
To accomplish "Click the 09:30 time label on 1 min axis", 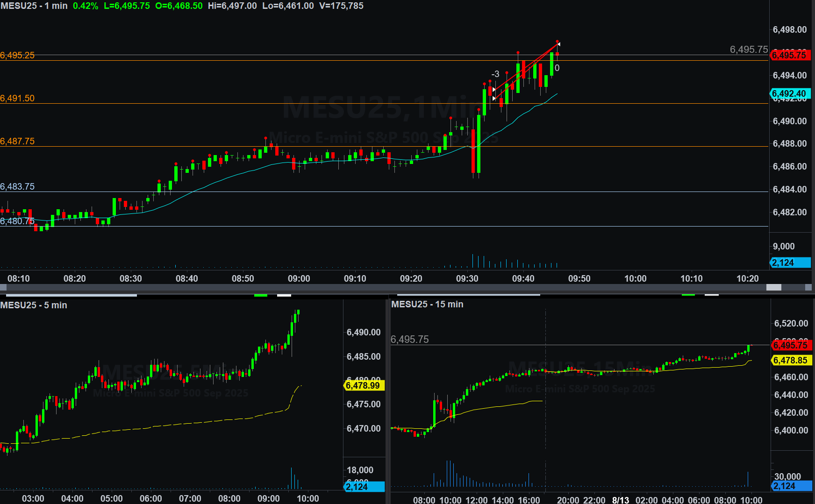I will (467, 278).
